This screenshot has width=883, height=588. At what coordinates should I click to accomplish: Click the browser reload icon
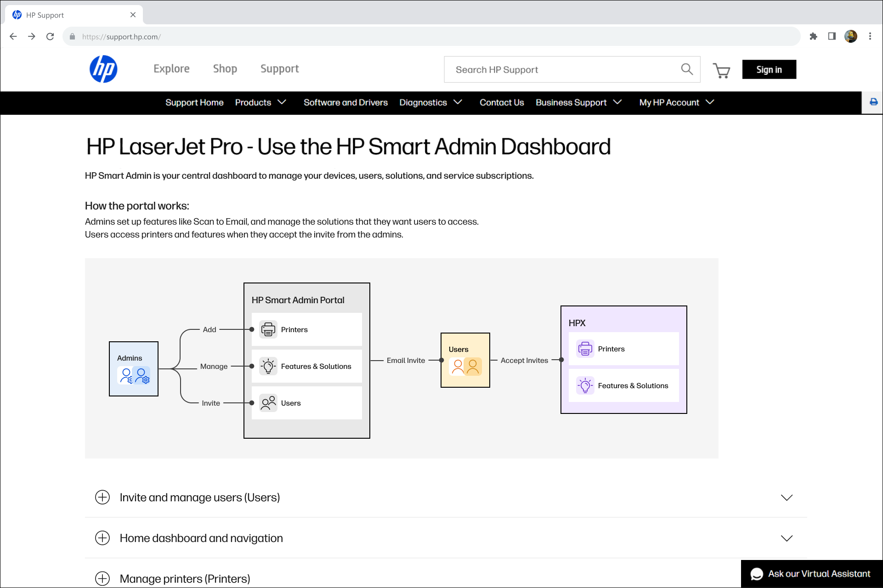click(50, 36)
